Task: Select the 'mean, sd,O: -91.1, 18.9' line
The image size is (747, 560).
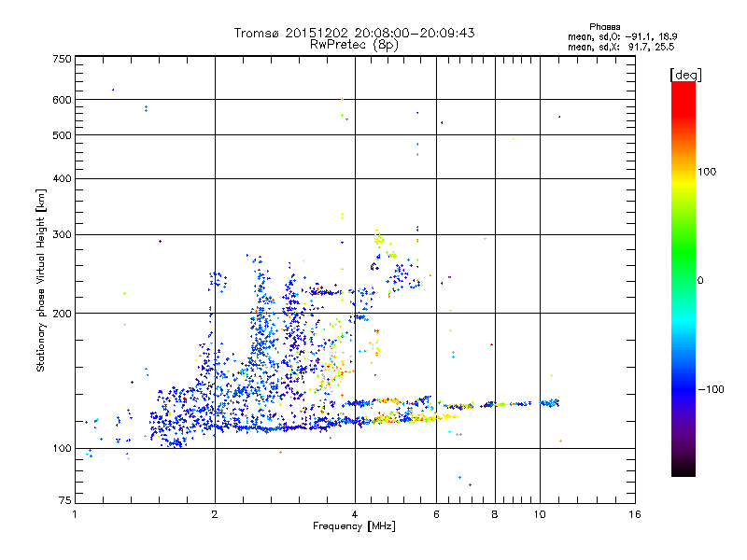Action: click(x=622, y=36)
